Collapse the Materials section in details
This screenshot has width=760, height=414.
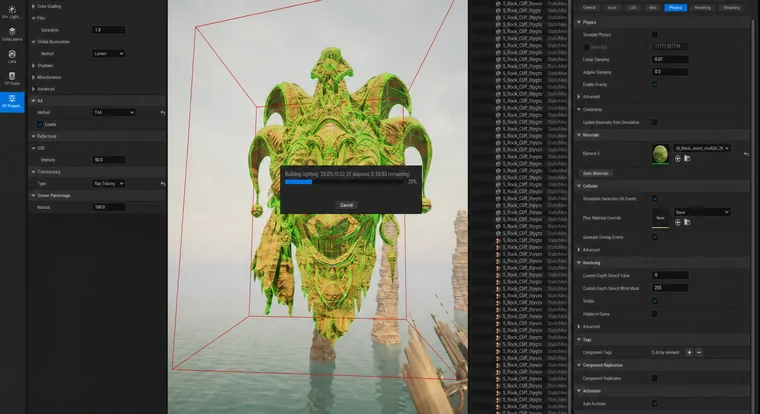coord(579,135)
